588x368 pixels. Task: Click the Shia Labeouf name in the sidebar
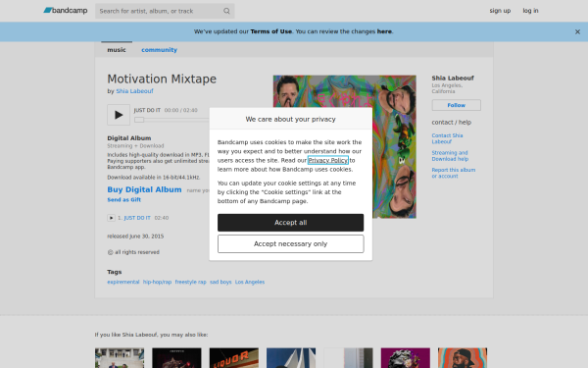[453, 79]
